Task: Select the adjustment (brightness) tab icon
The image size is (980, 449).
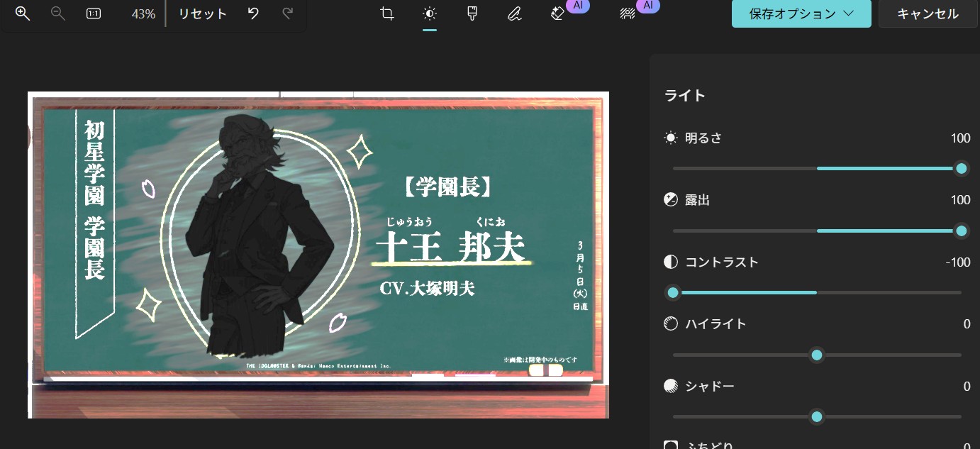Action: [429, 13]
